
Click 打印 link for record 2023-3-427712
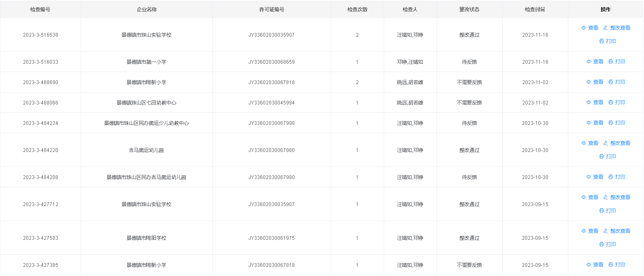pyautogui.click(x=611, y=211)
